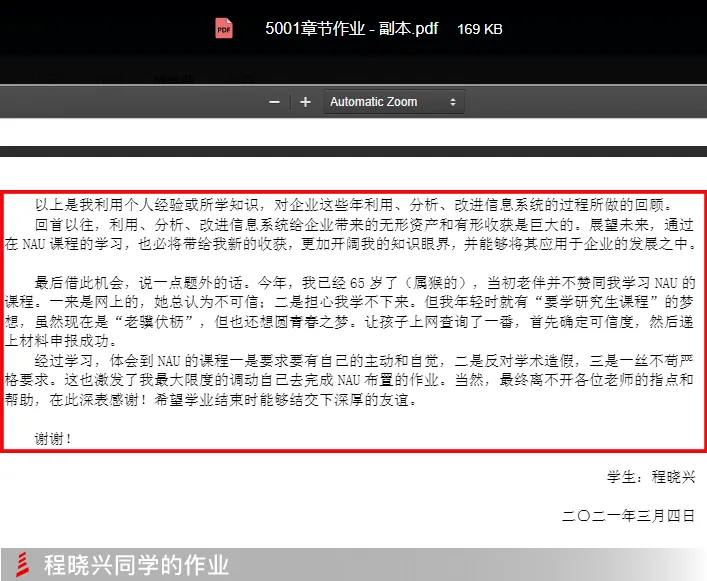Screen dimensions: 707x581
Task: Click the red striped logo beside the caption
Action: 23,564
